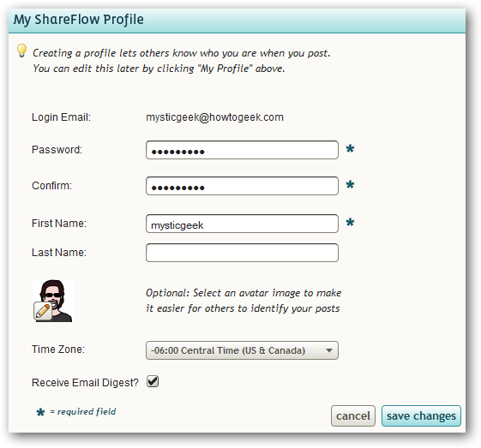Click the cancel button
Image resolution: width=481 pixels, height=448 pixels.
coord(353,415)
